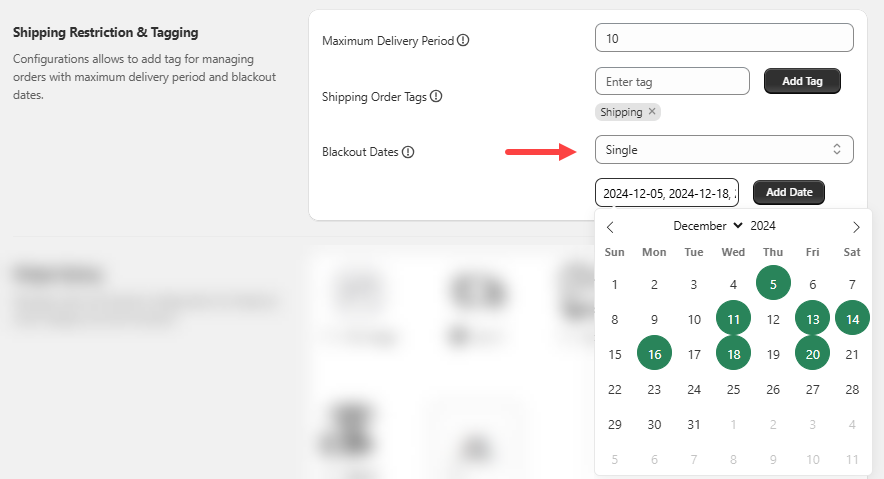Click the blackout dates text field

pyautogui.click(x=666, y=192)
